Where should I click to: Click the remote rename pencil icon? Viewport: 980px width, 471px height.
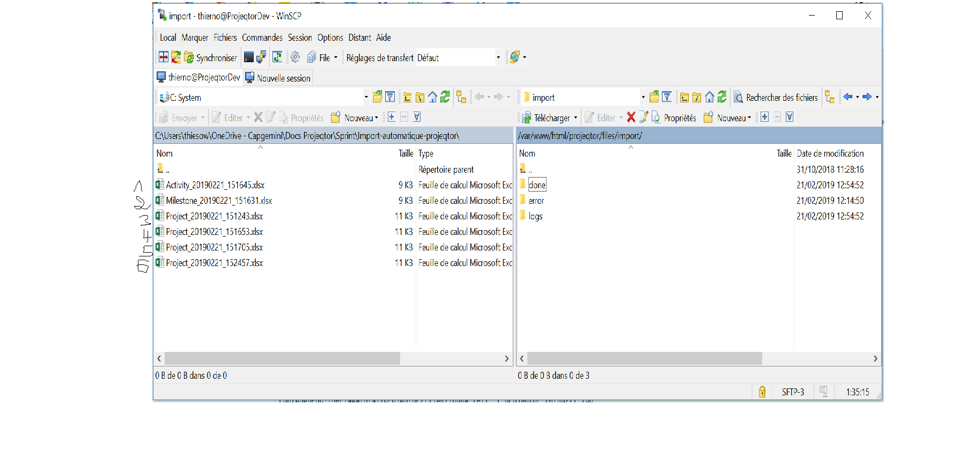pos(644,117)
